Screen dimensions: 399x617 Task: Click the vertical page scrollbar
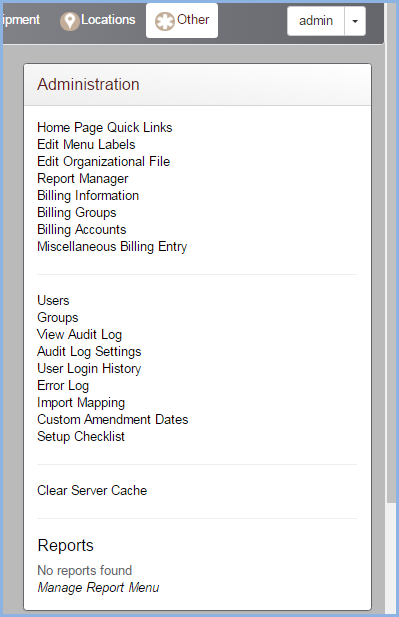[x=391, y=252]
